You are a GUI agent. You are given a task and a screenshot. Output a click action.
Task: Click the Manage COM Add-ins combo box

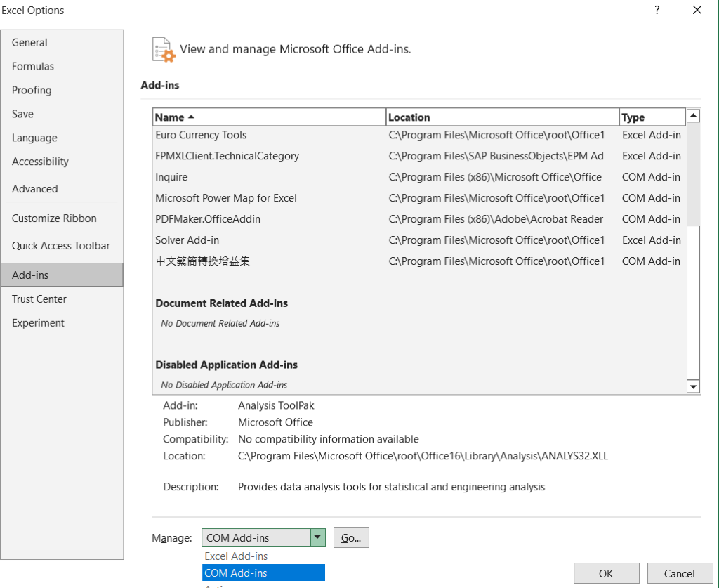click(x=264, y=537)
